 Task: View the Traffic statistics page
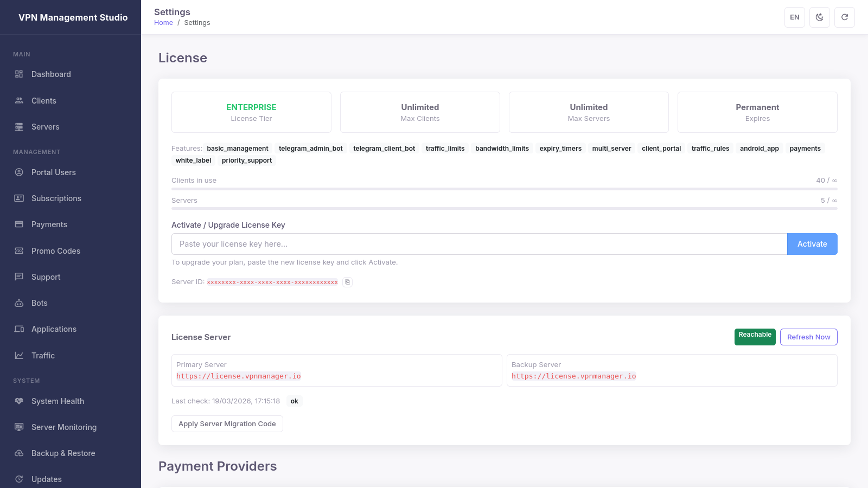43,356
